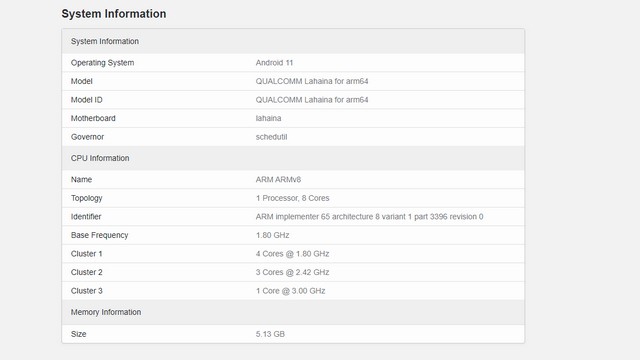Click the 'Motherboard' row label

93,118
